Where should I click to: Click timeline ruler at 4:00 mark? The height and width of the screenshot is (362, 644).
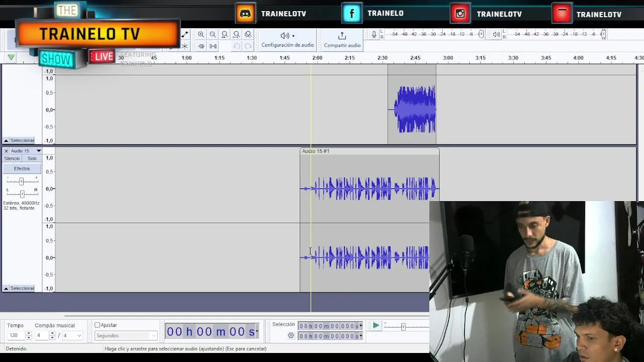click(x=579, y=58)
